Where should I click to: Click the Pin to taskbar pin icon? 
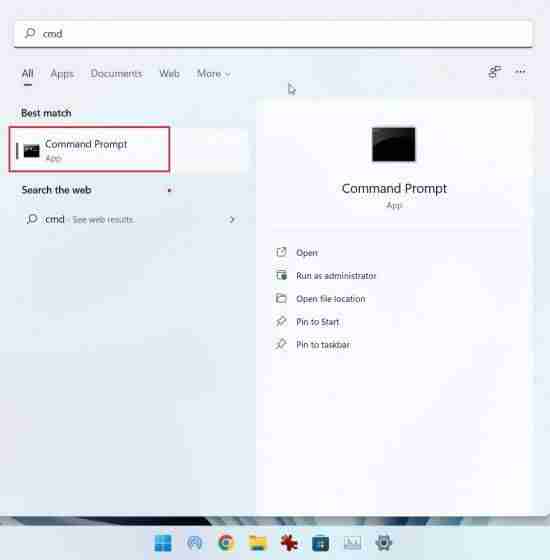coord(281,344)
